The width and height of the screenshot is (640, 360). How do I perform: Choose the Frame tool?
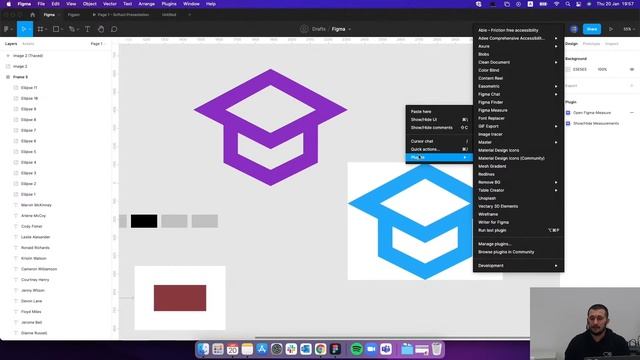(40, 29)
